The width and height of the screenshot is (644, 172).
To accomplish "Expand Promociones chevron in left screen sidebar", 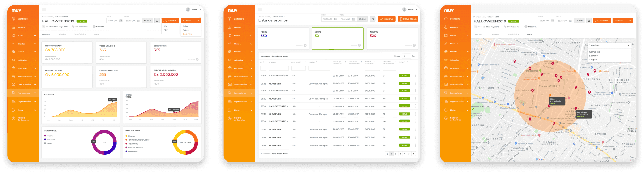I will coord(35,93).
